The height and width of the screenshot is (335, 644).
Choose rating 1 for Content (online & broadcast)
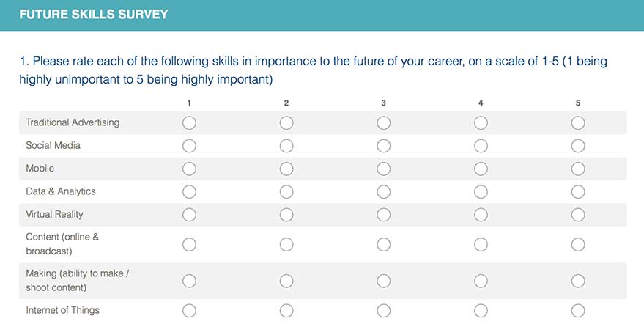pos(189,245)
